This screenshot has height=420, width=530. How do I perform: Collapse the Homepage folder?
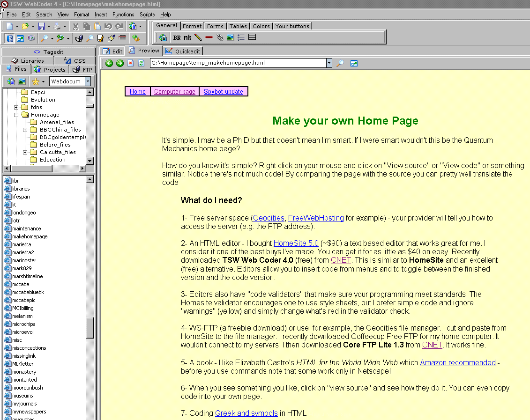[x=16, y=115]
